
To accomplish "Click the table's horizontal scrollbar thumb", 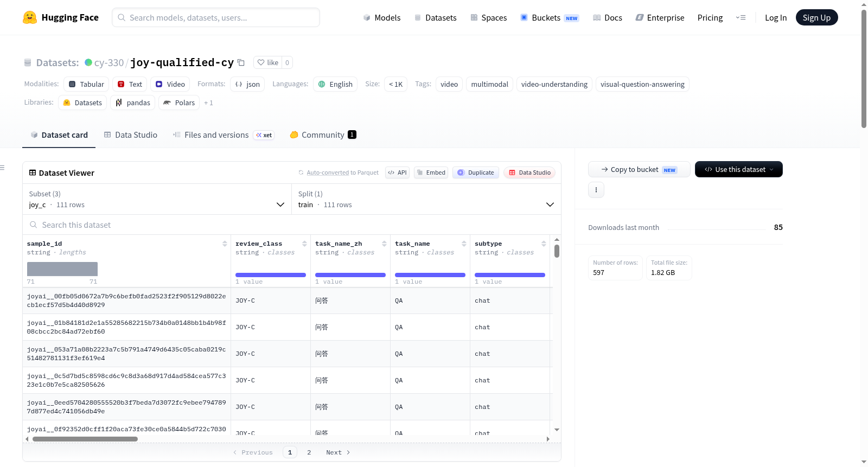I will (x=85, y=439).
